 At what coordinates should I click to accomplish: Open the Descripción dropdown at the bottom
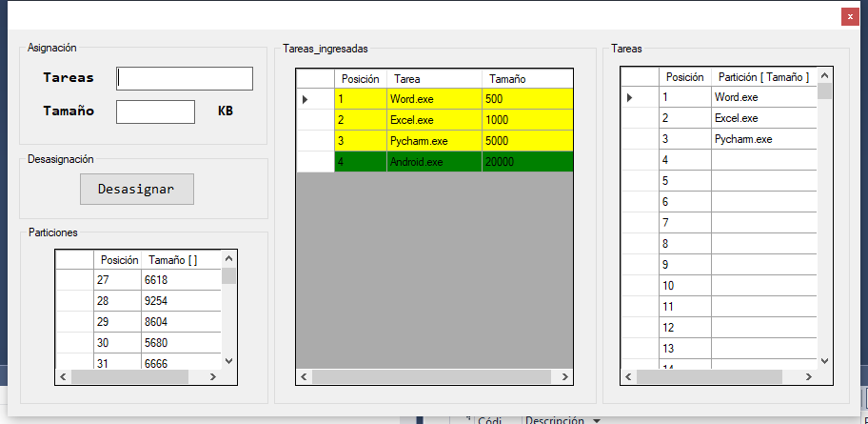597,420
